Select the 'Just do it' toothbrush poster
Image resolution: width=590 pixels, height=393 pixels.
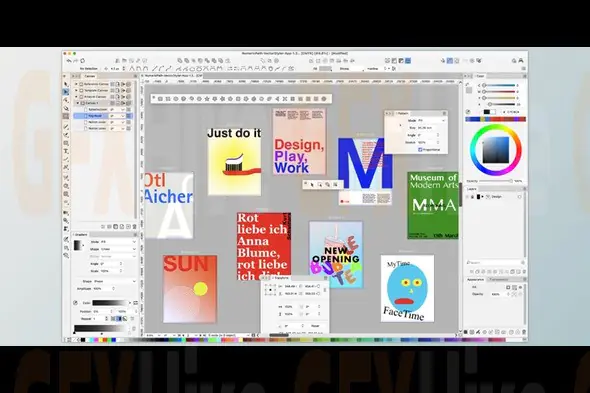[x=234, y=162]
